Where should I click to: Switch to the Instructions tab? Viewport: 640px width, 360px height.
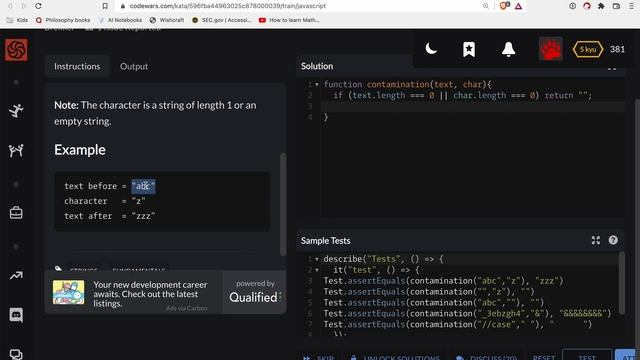[x=77, y=66]
